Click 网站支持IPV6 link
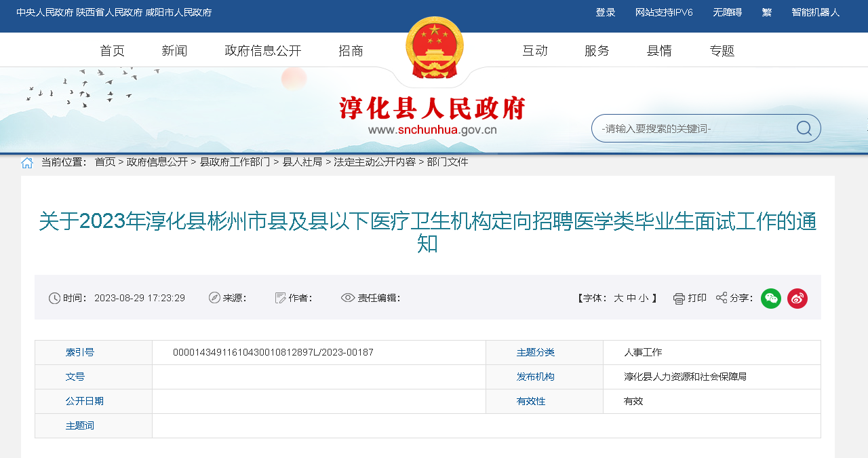Screen dimensions: 868x458 coord(664,13)
